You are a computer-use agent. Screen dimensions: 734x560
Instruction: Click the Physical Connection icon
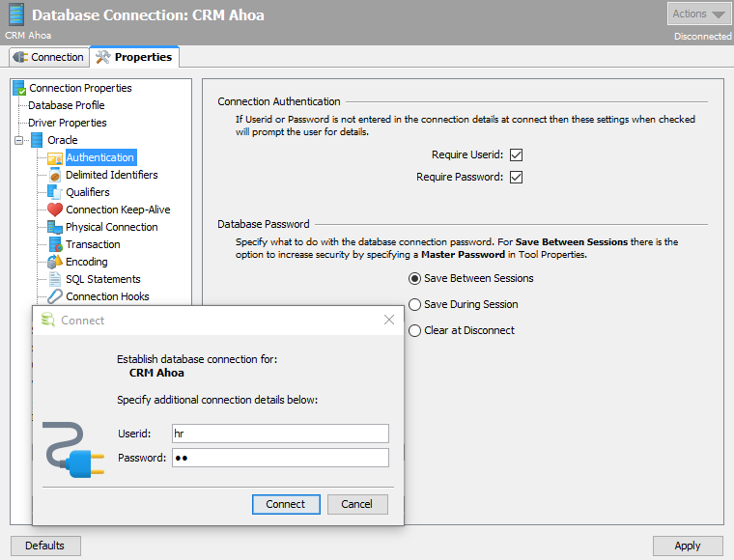coord(55,227)
